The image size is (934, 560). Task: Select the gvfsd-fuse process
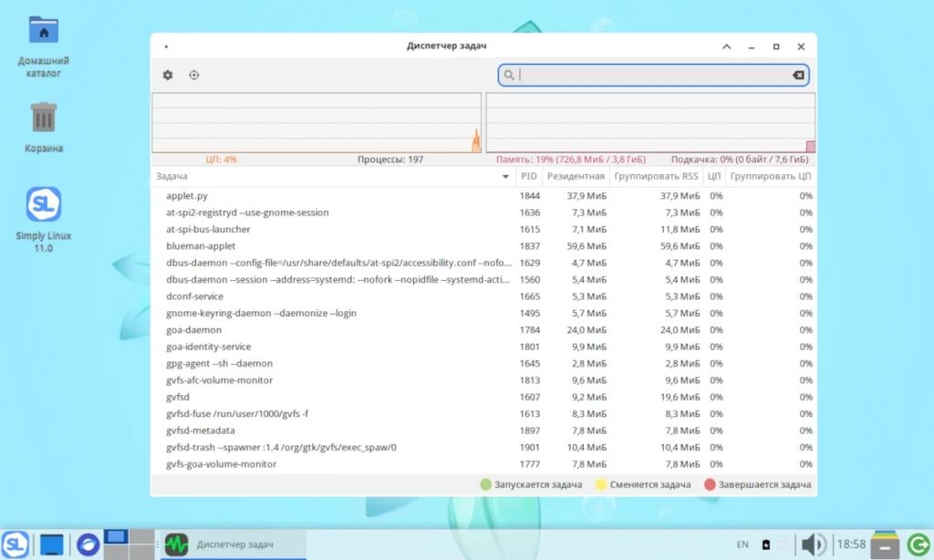pos(483,413)
